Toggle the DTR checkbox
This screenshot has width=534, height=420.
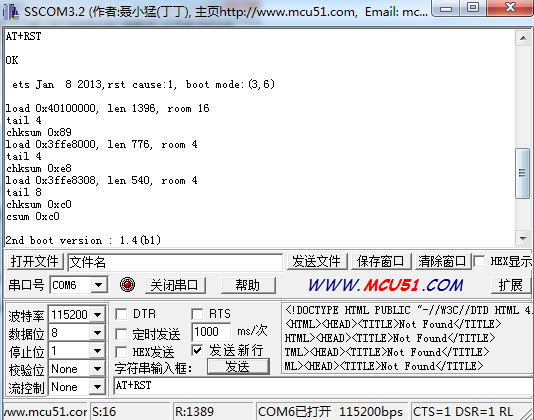tap(121, 314)
